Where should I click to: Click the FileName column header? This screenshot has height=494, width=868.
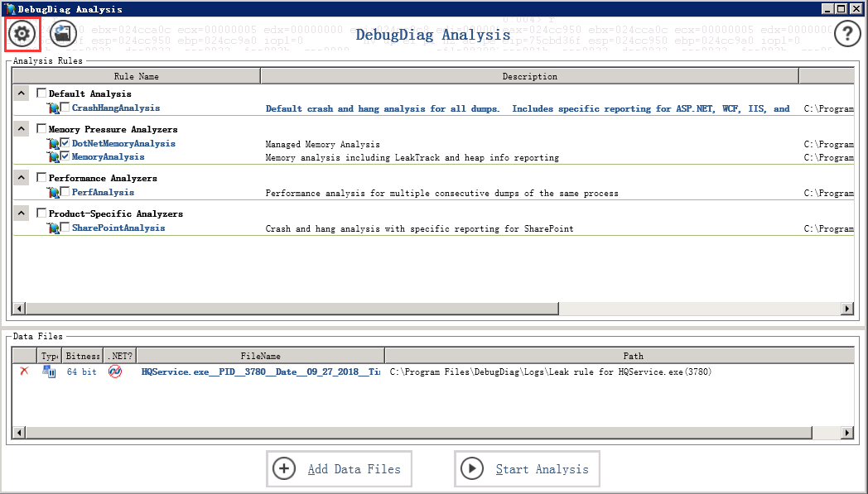pyautogui.click(x=260, y=356)
